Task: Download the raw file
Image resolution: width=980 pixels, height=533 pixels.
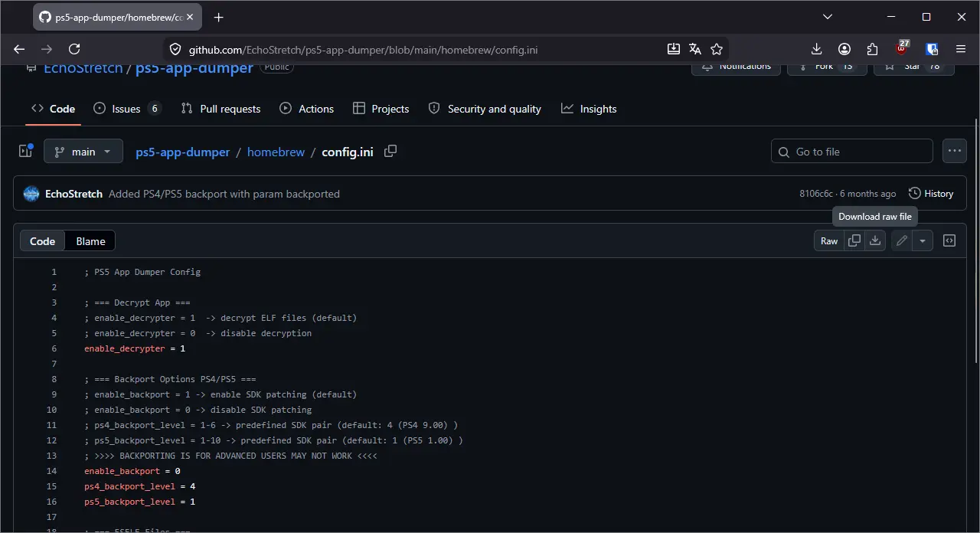Action: (875, 240)
